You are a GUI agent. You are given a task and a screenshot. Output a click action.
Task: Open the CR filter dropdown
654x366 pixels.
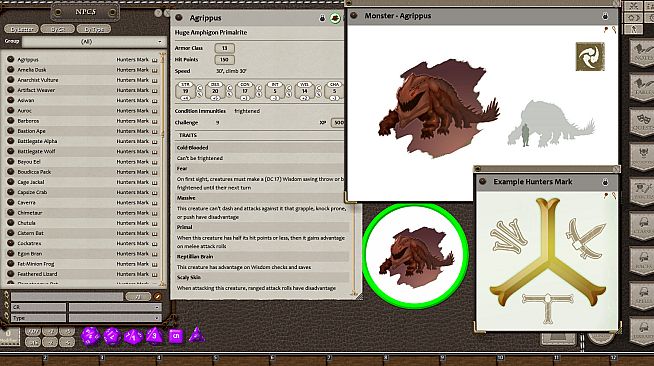115,307
